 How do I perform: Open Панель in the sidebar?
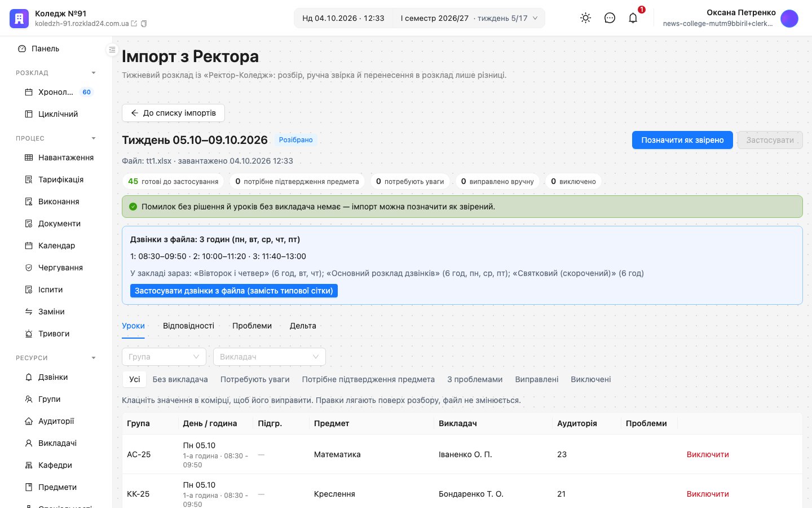[x=56, y=49]
